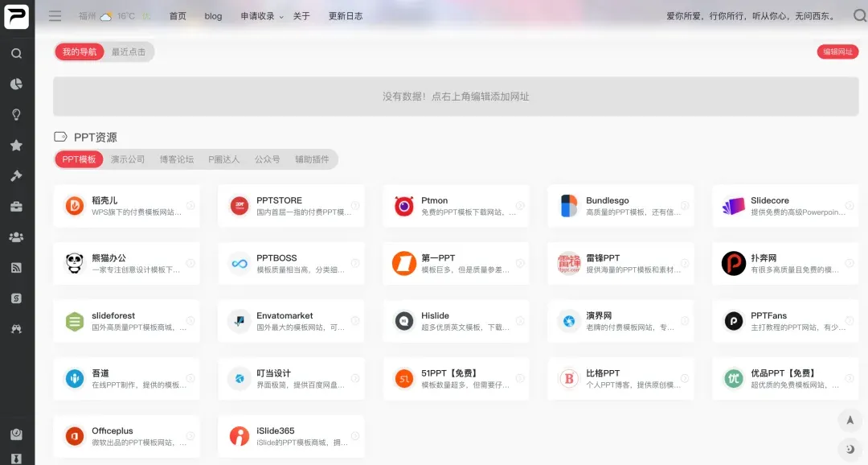Select the pie chart icon in the sidebar
Viewport: 868px width, 465px height.
tap(17, 84)
